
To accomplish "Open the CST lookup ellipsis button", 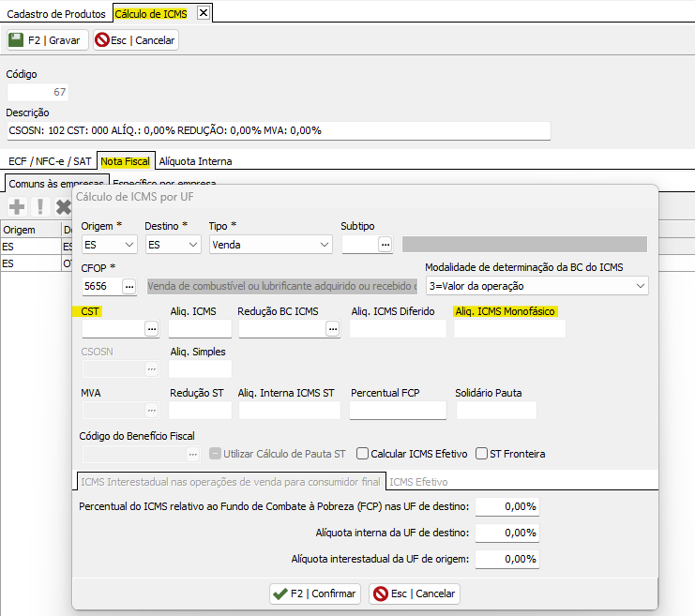I will point(151,329).
